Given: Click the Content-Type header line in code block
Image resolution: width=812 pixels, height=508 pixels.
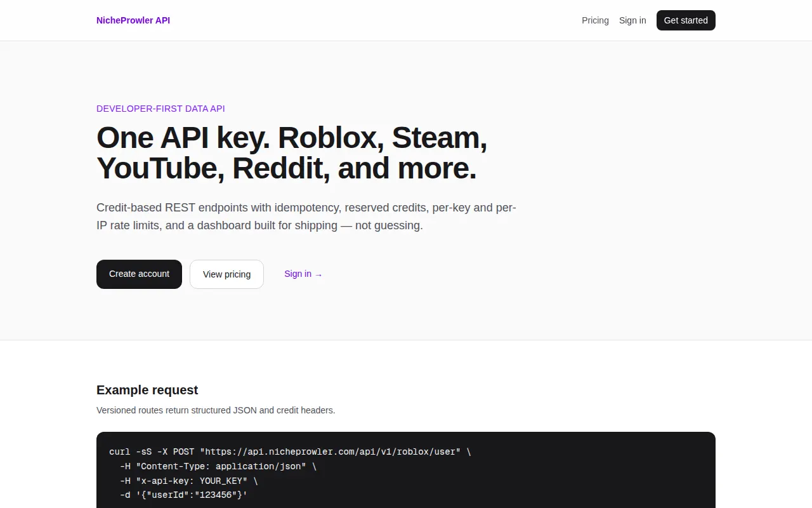Looking at the screenshot, I should 218,466.
